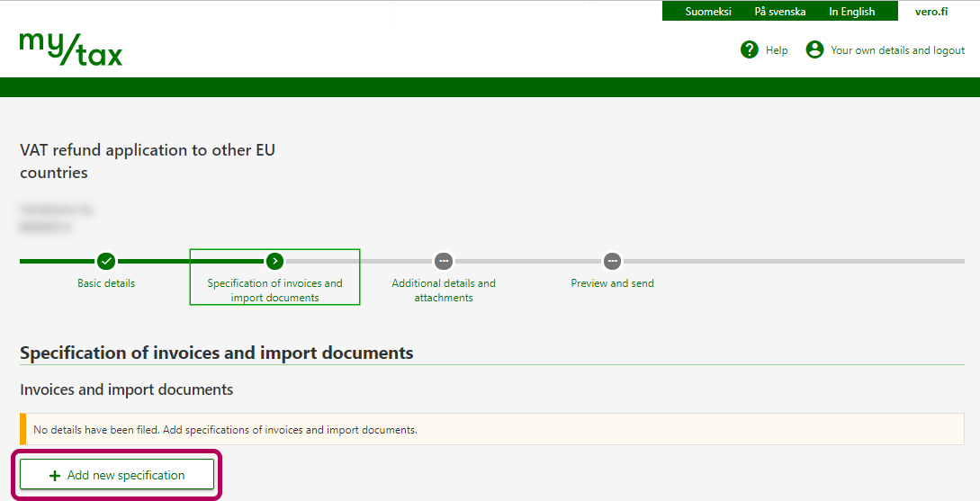Click the Additional details step circle icon

pyautogui.click(x=443, y=261)
